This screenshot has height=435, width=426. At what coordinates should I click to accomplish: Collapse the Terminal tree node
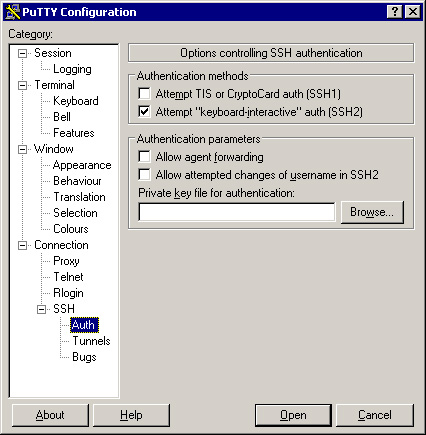tap(22, 85)
